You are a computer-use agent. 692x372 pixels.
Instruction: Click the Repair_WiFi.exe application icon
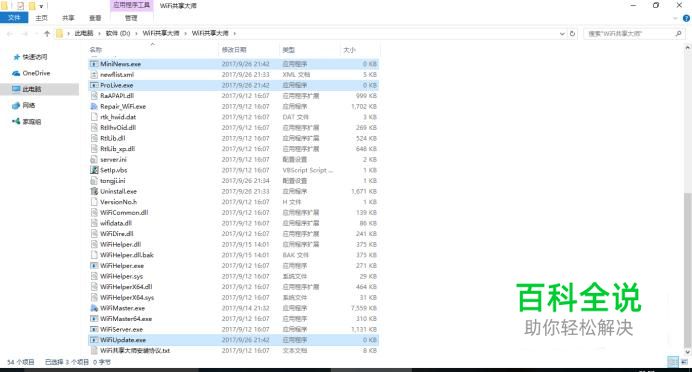click(94, 106)
